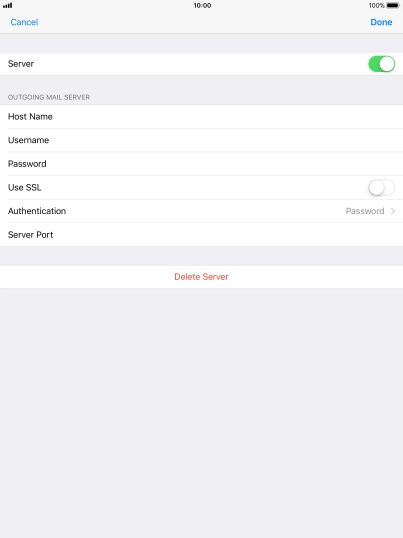Tap the red Delete Server link

pos(201,277)
